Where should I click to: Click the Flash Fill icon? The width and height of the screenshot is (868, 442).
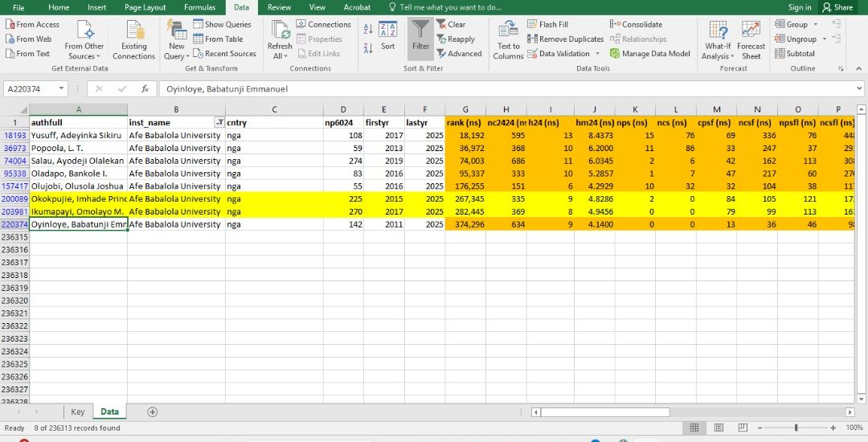pos(533,24)
